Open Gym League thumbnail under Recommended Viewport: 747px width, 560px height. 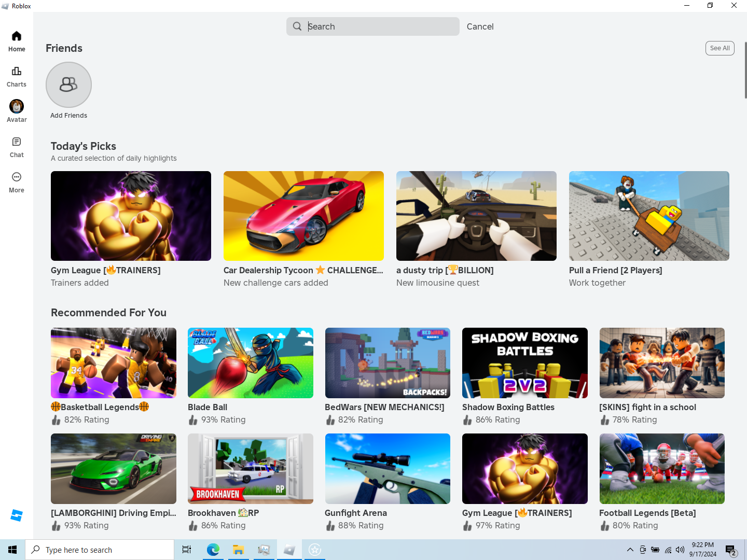pyautogui.click(x=525, y=469)
